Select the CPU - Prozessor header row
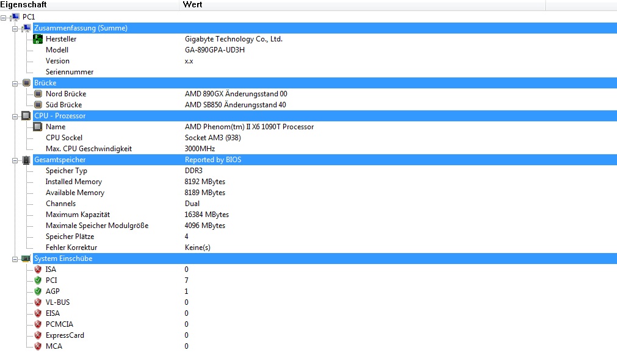The image size is (617, 364). coord(325,116)
